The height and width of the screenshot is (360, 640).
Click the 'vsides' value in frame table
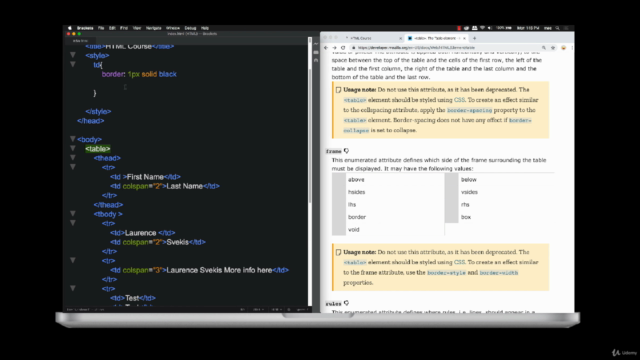pyautogui.click(x=469, y=192)
